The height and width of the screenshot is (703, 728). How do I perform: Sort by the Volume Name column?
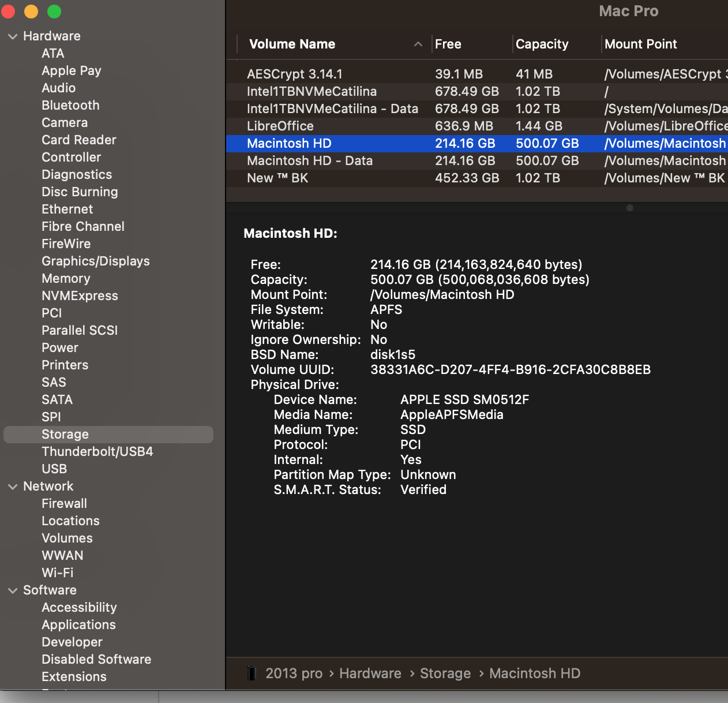pos(292,44)
